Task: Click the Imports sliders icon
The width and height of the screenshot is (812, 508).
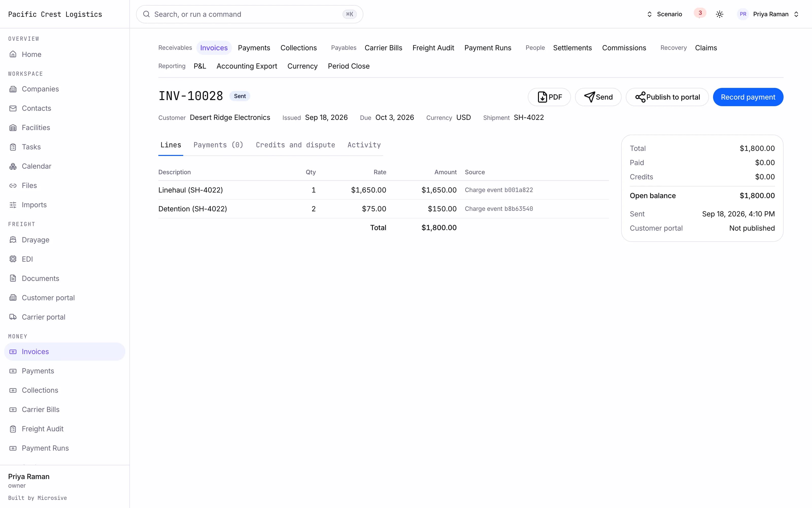Action: pos(13,205)
